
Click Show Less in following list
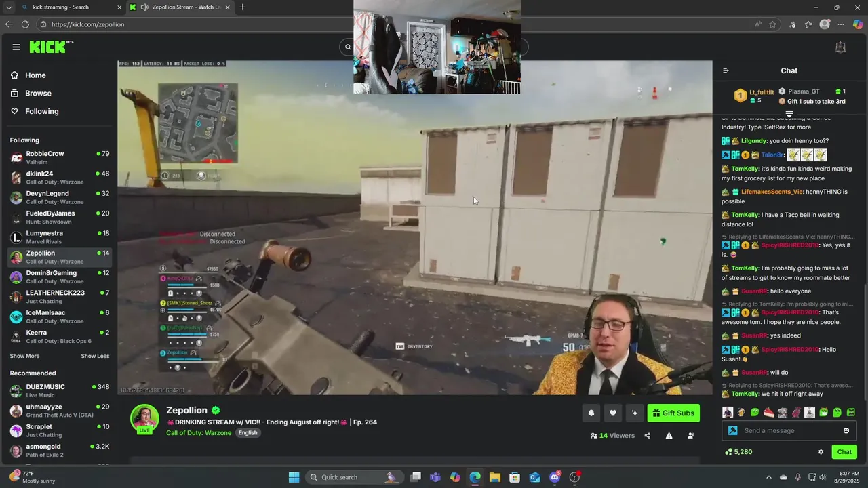(95, 356)
